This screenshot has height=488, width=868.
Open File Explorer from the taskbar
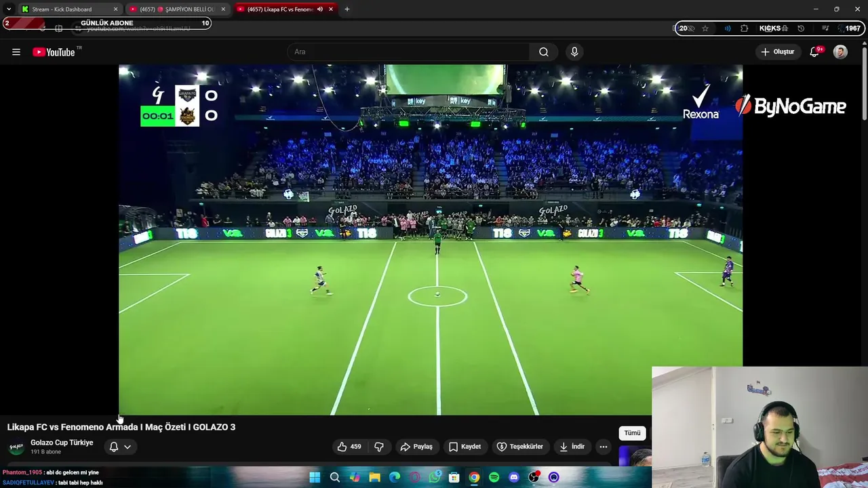pos(374,478)
